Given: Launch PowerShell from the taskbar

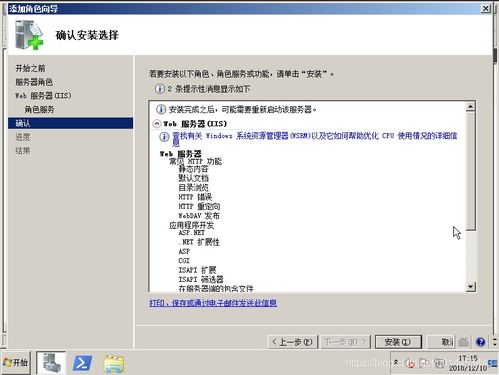Looking at the screenshot, I should point(82,363).
